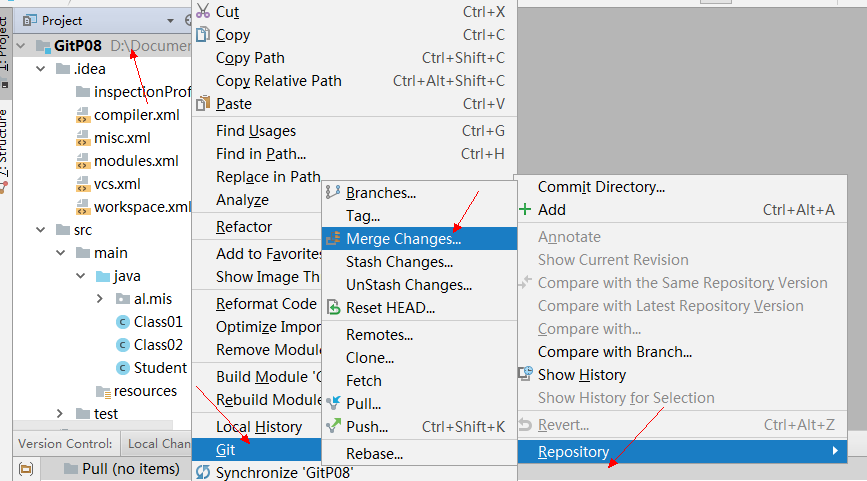Click the Push arrow icon
Image resolution: width=867 pixels, height=481 pixels.
333,426
